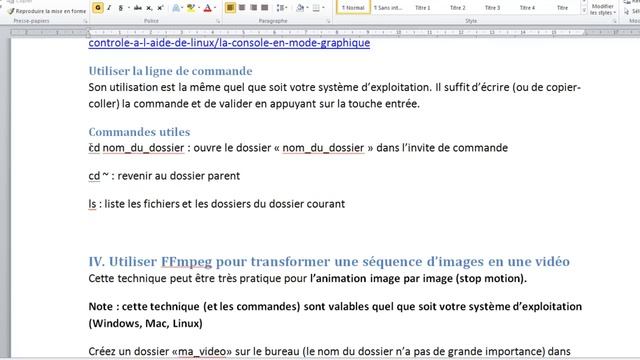
Task: Apply superscript formatting
Action: click(x=160, y=8)
